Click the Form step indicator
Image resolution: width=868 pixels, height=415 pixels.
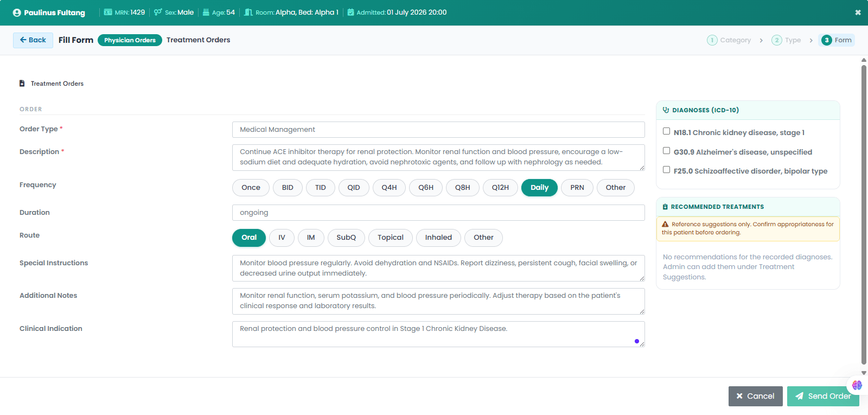[x=837, y=40]
